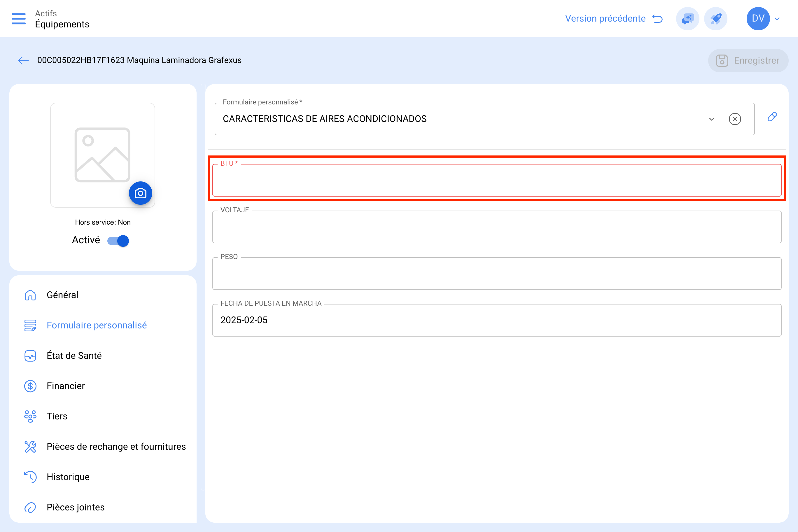Open the DV user avatar
The image size is (798, 532).
758,19
